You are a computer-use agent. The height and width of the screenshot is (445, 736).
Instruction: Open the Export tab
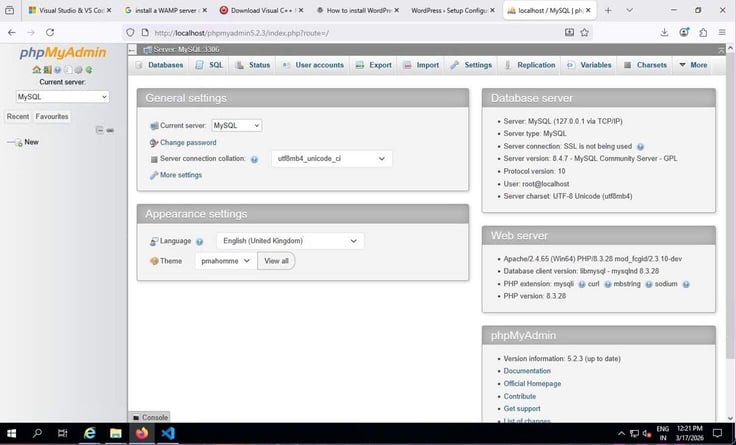374,65
